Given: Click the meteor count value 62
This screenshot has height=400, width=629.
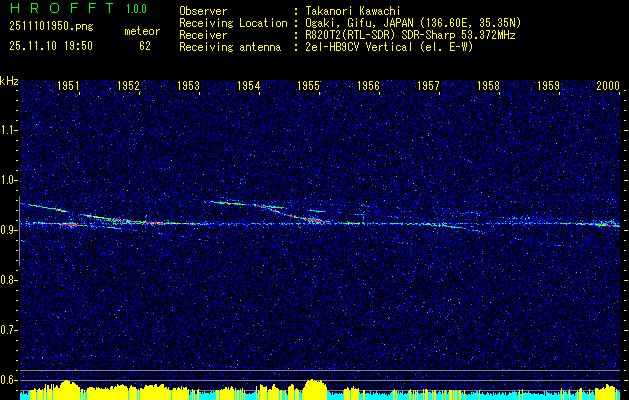Looking at the screenshot, I should coord(145,46).
